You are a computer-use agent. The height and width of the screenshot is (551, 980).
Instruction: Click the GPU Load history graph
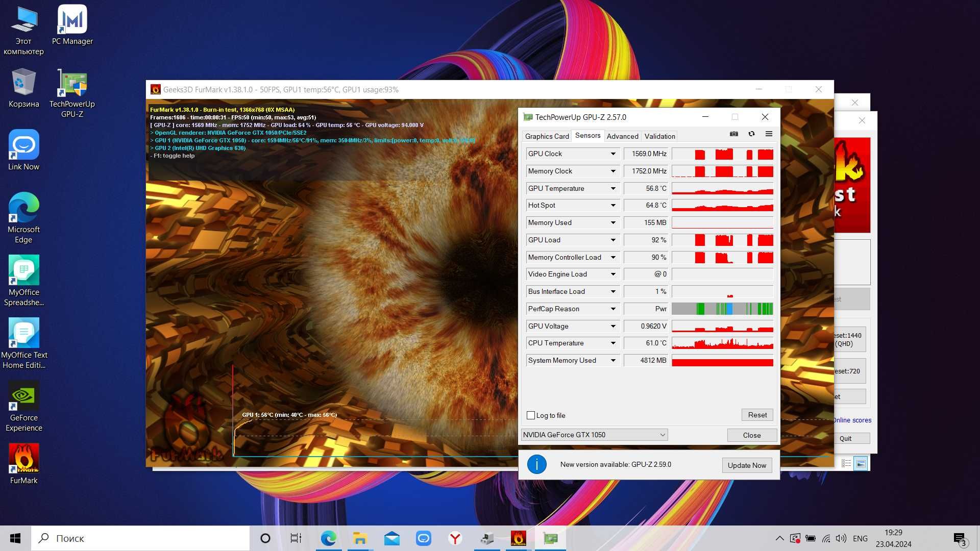(722, 240)
